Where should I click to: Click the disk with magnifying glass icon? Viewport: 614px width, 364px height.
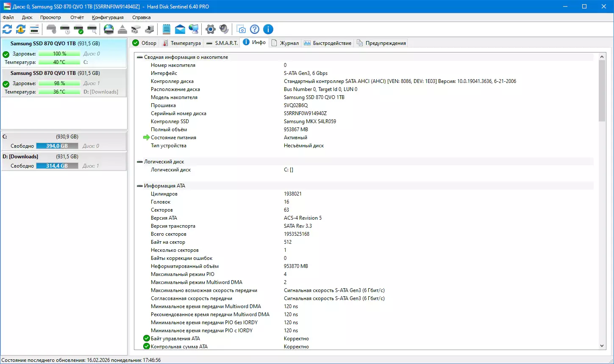coord(92,29)
